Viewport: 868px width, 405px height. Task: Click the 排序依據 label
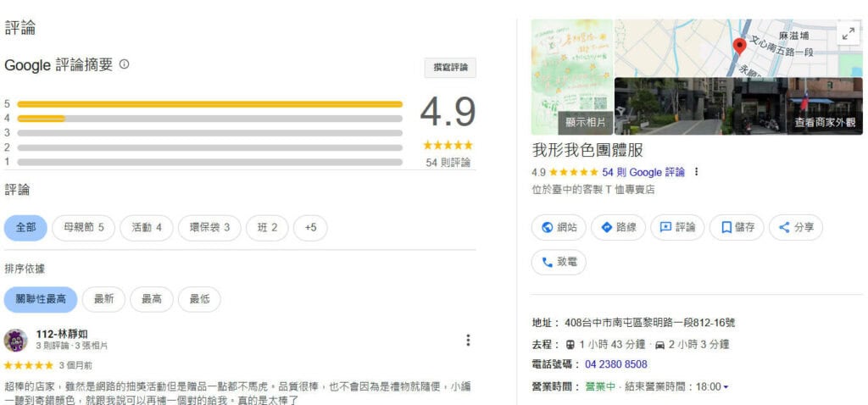click(25, 269)
